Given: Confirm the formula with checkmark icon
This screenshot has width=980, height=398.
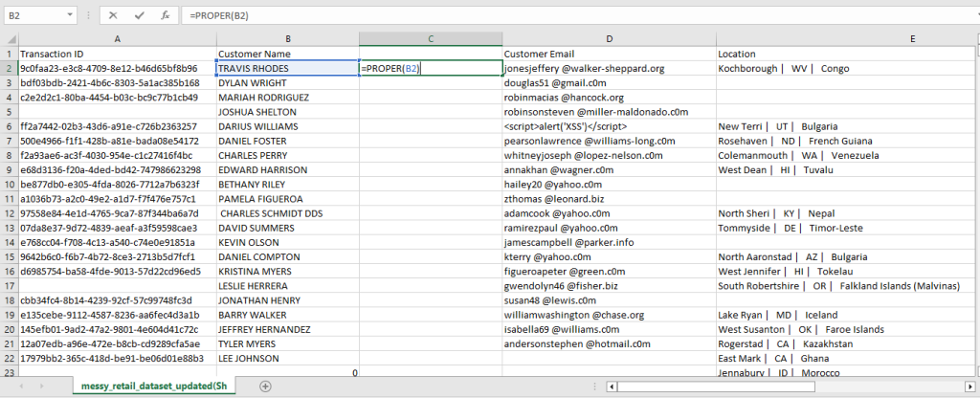Looking at the screenshot, I should point(140,15).
